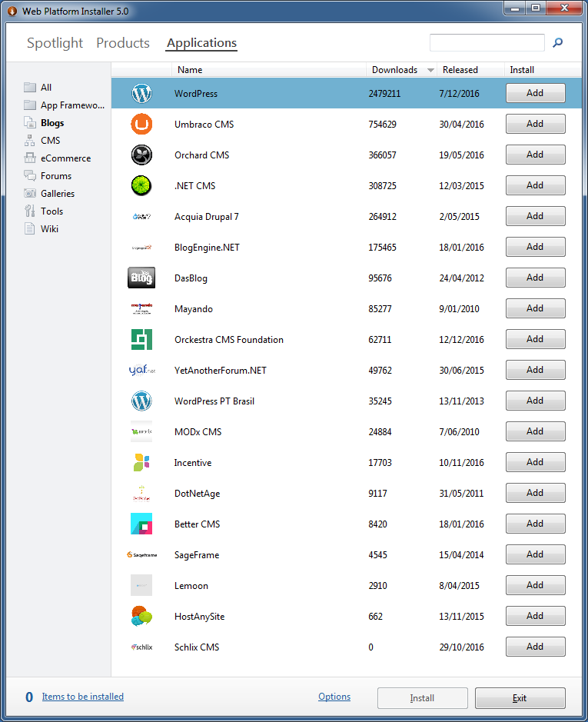
Task: Sort by the Released column header
Action: pyautogui.click(x=460, y=69)
